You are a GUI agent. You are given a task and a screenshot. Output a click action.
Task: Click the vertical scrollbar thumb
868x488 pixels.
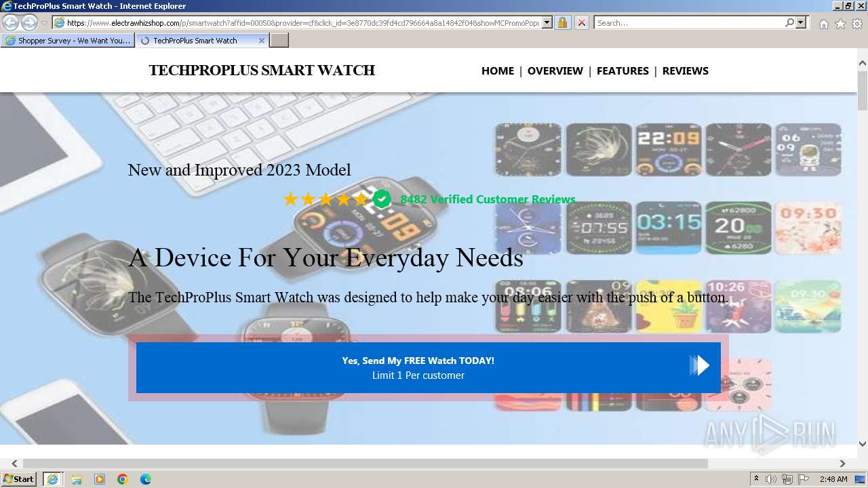(863, 90)
